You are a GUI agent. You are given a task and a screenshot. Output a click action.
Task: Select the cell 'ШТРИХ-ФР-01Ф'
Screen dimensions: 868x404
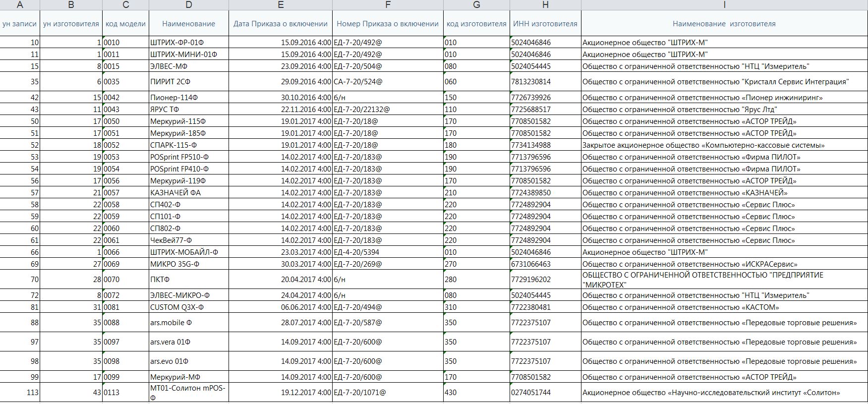point(189,42)
